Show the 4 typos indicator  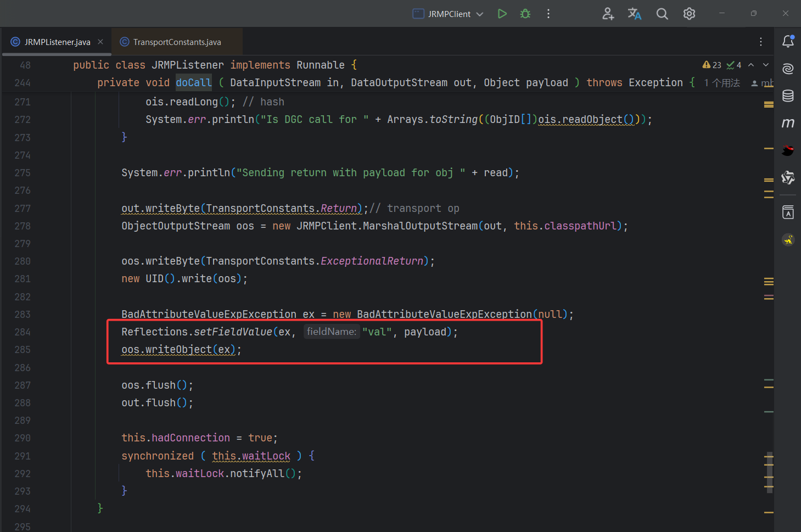pyautogui.click(x=734, y=65)
